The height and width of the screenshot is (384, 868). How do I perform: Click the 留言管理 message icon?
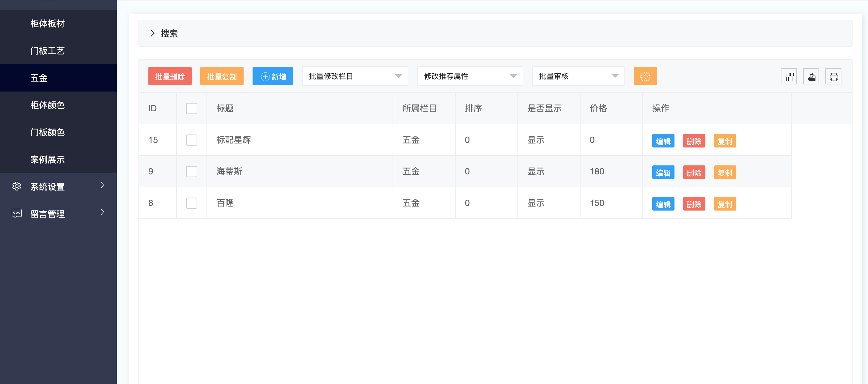coord(16,213)
